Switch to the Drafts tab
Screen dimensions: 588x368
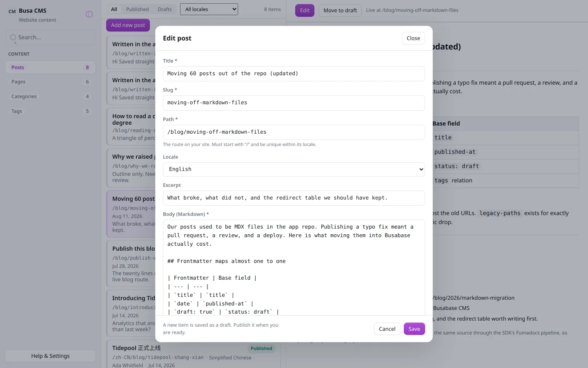pyautogui.click(x=165, y=9)
